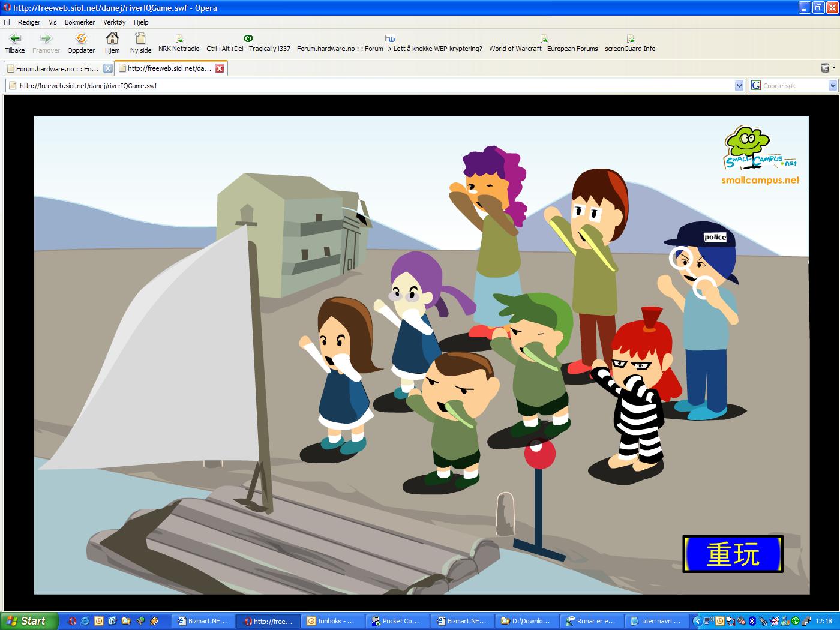Expand the address bar history dropdown
The image size is (840, 630).
pyautogui.click(x=739, y=86)
